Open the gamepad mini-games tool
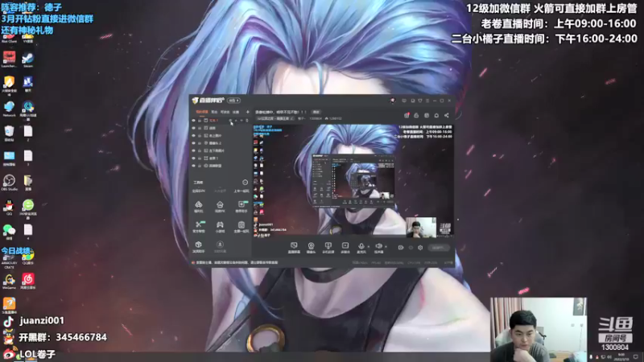644x362 pixels. [x=220, y=227]
